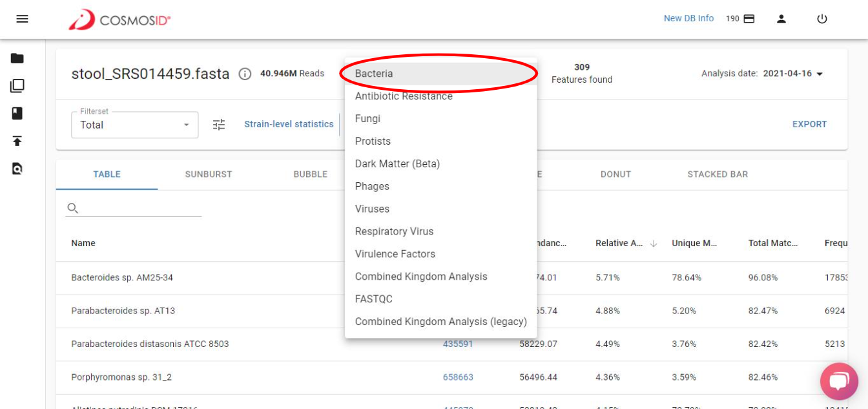
Task: Open the document search sidebar icon
Action: (x=17, y=169)
